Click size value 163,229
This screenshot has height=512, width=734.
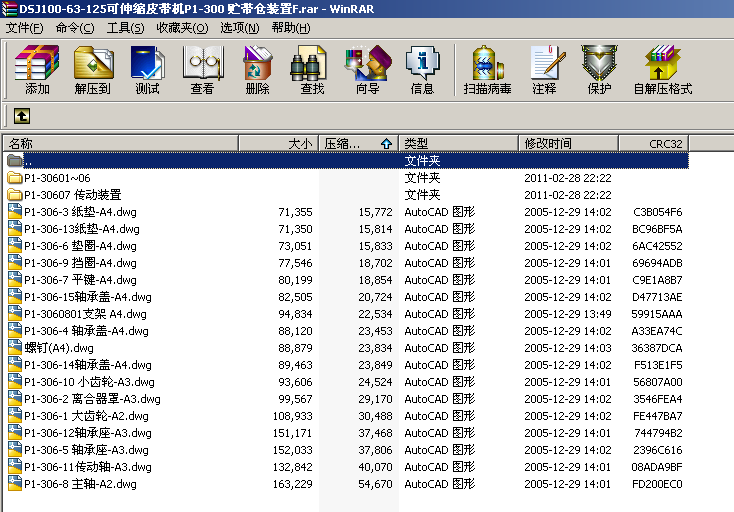(x=293, y=484)
